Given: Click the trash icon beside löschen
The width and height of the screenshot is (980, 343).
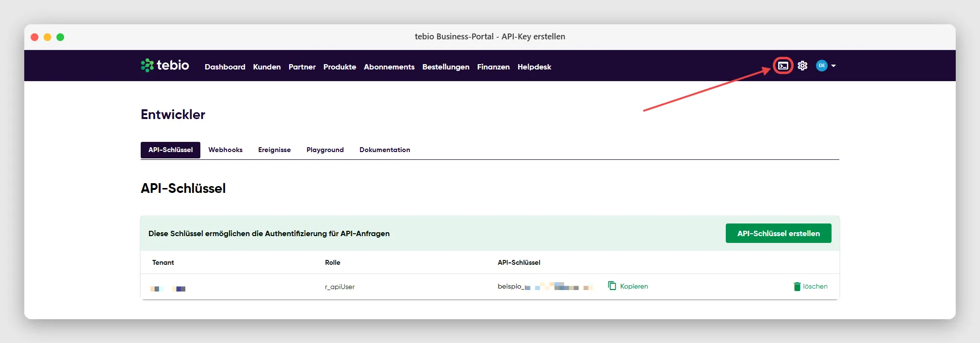Looking at the screenshot, I should (x=797, y=286).
